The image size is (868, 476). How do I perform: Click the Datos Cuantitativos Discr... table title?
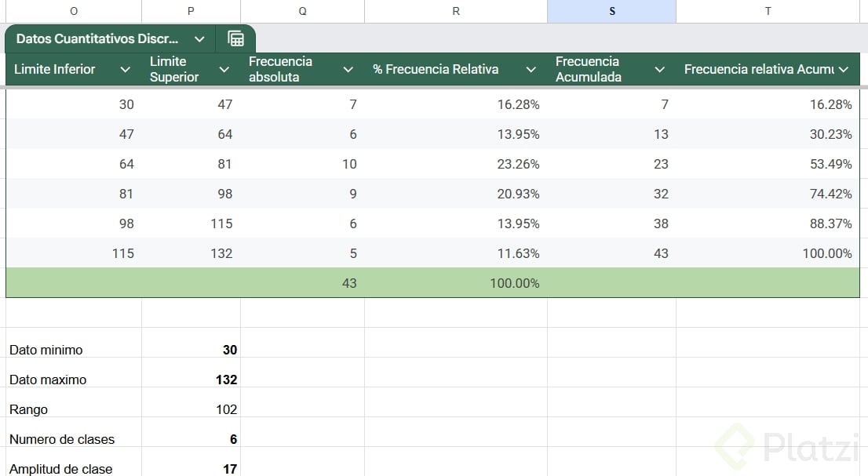click(97, 38)
